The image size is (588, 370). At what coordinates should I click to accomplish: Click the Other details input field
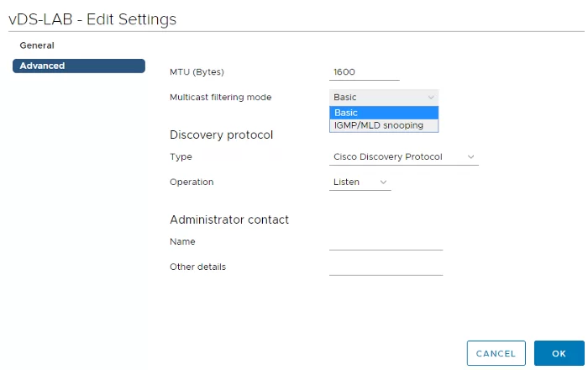(x=386, y=267)
